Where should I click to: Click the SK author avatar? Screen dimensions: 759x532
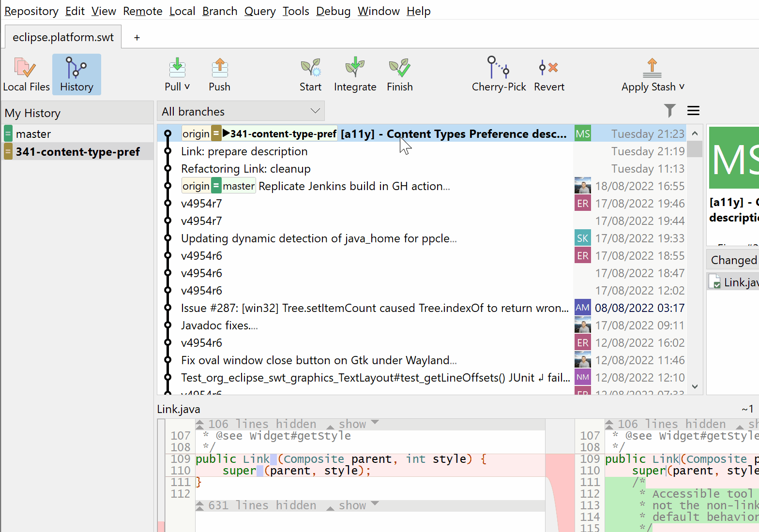pyautogui.click(x=583, y=238)
